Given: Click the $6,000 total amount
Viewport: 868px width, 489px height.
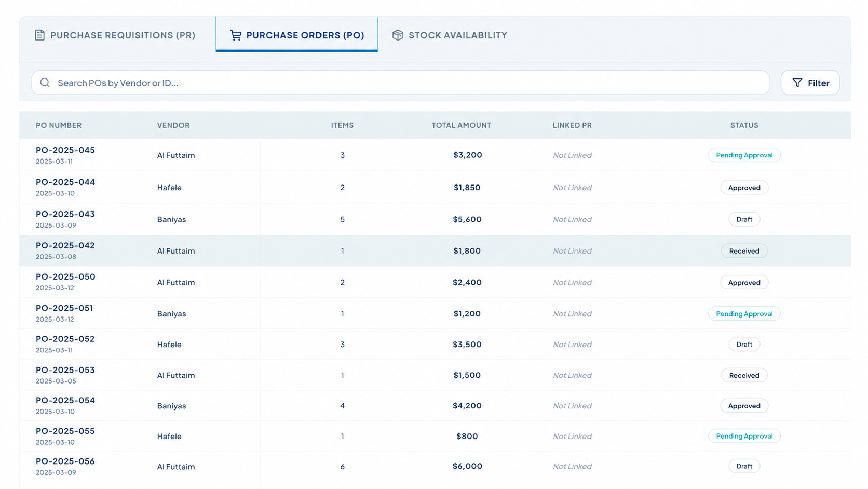Looking at the screenshot, I should [467, 466].
